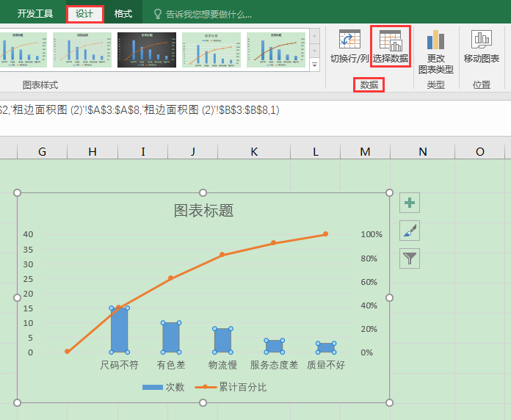Switch to the 格式 (Format) tab

(123, 14)
